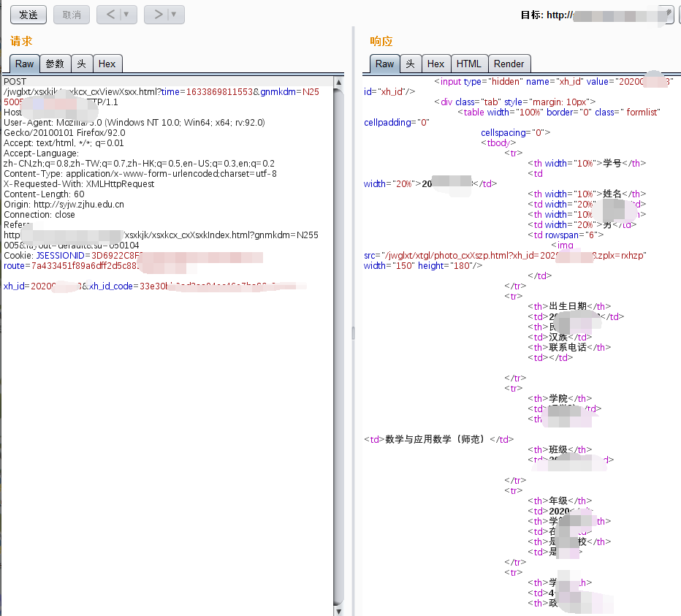Open the response 头 (Headers) tab

pos(411,64)
